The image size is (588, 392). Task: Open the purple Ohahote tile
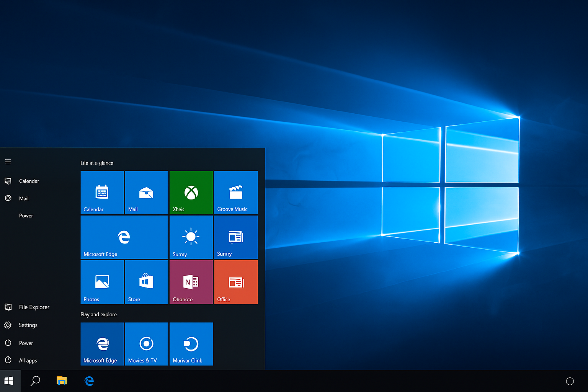(191, 282)
